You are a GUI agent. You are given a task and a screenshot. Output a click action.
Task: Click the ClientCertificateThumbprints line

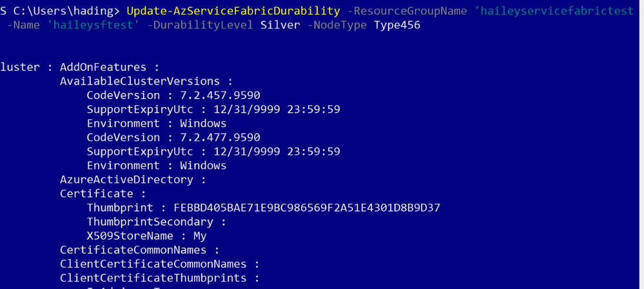click(160, 278)
